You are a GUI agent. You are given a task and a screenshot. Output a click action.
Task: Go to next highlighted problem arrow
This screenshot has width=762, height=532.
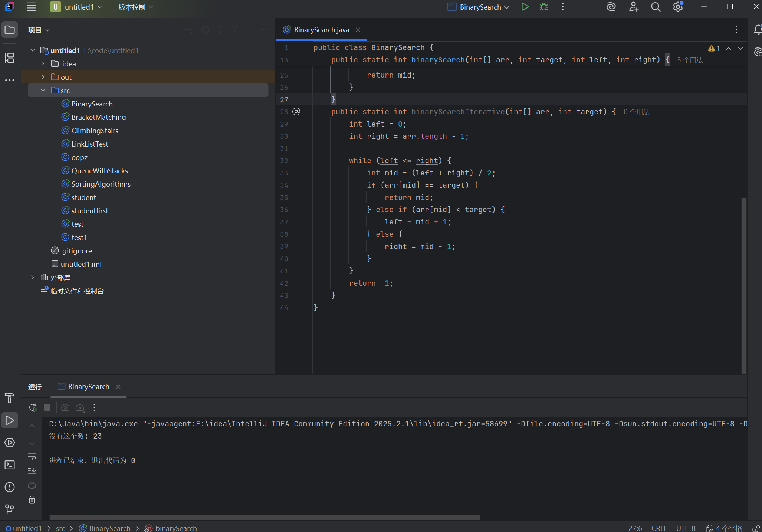point(740,49)
